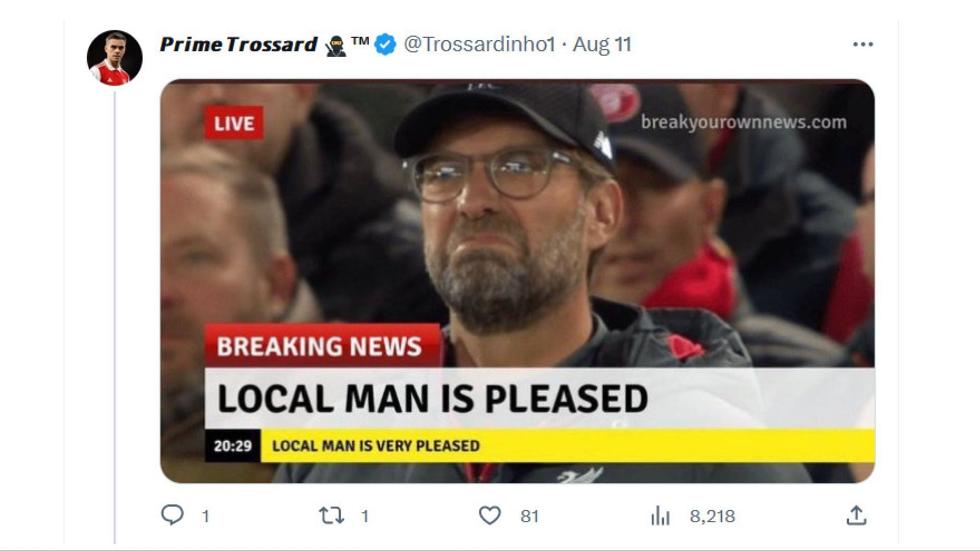This screenshot has width=980, height=551.
Task: Click the reply count number 1
Action: click(x=205, y=516)
